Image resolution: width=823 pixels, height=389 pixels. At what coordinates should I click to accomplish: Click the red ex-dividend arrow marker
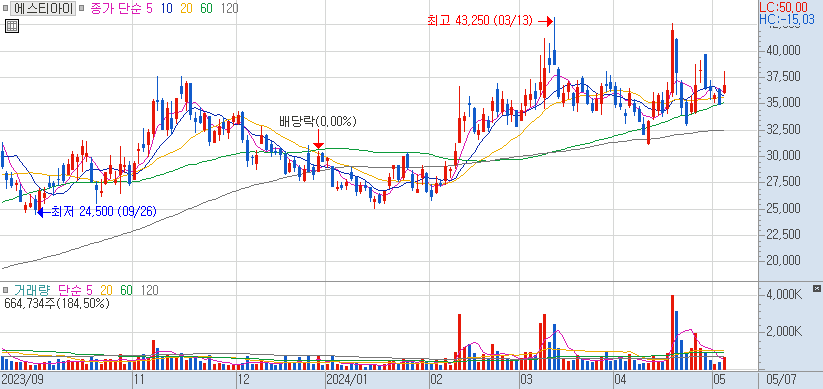click(x=319, y=139)
